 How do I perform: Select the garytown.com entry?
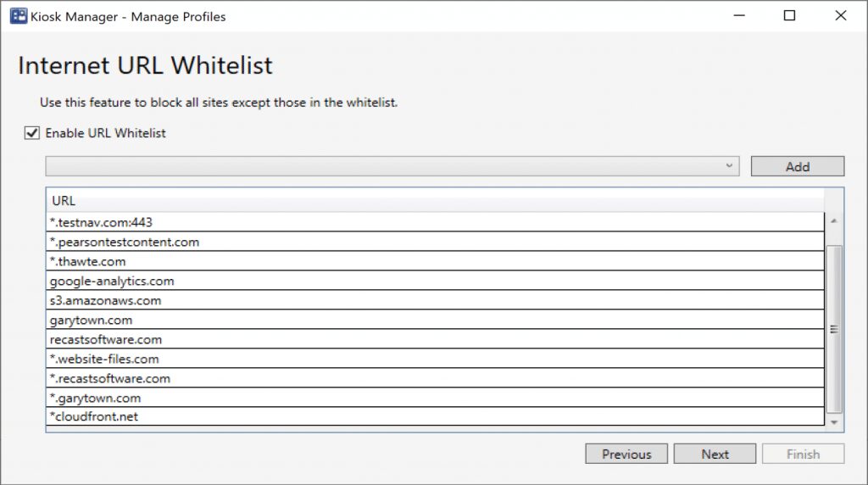tap(91, 320)
